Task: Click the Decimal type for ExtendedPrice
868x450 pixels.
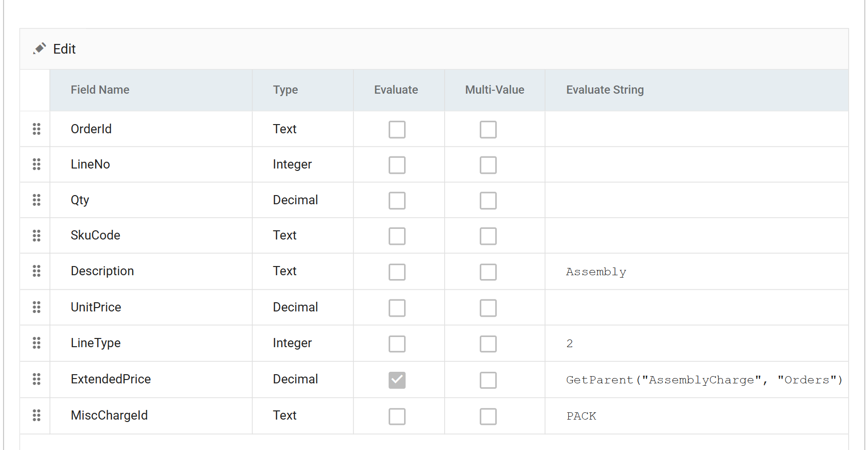Action: [x=295, y=379]
